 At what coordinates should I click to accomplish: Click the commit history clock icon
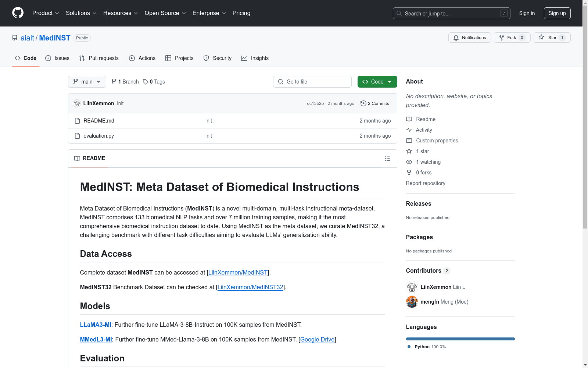click(363, 103)
